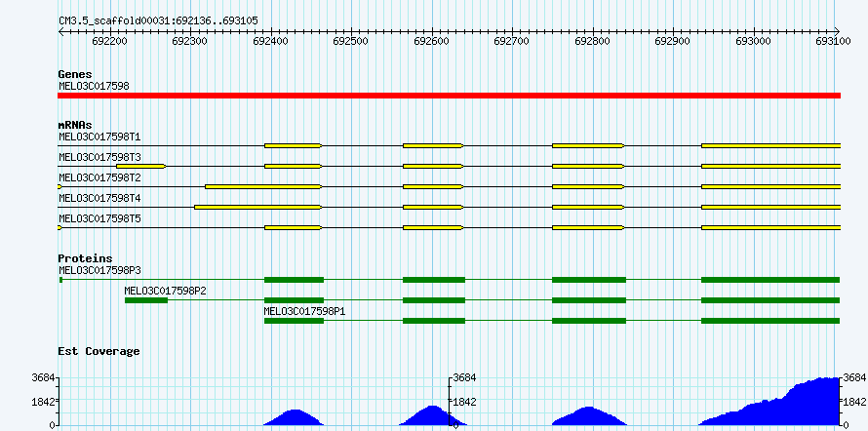Open the MEL03C017598P1 protein label
The height and width of the screenshot is (431, 868).
[x=304, y=311]
